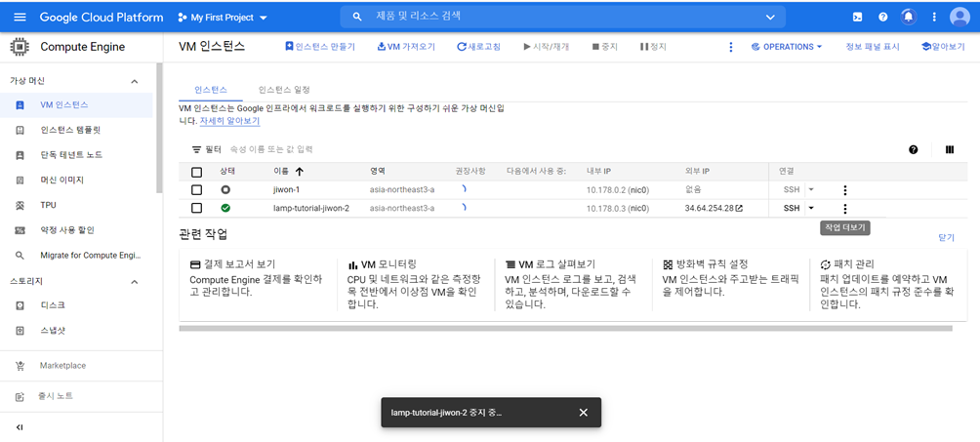Sort by 이름 column arrow
The height and width of the screenshot is (442, 980).
(x=299, y=172)
